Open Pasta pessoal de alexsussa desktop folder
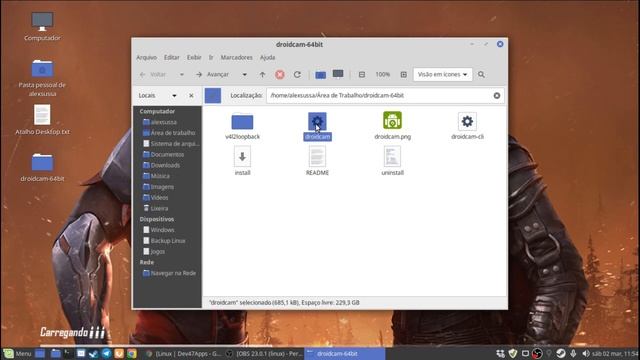Image resolution: width=640 pixels, height=360 pixels. pyautogui.click(x=42, y=78)
